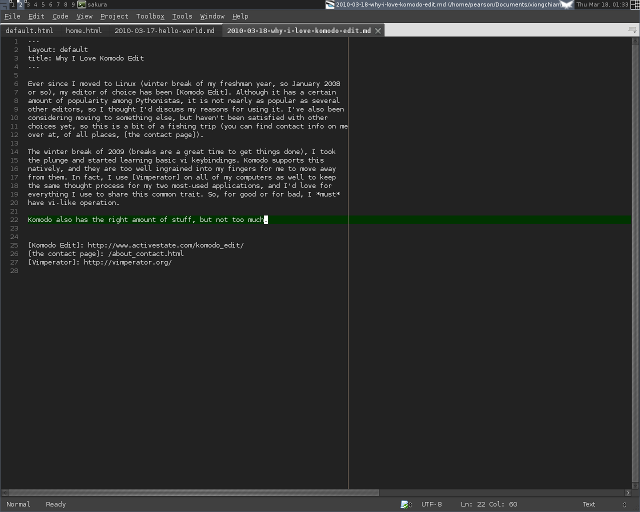The image size is (640, 512).
Task: Click the Normal vi mode indicator
Action: [18, 505]
